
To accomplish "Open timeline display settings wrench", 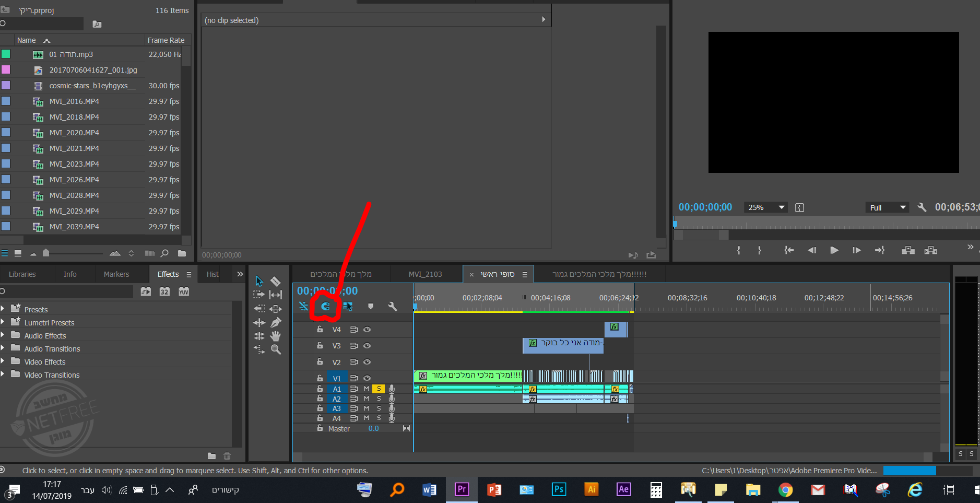I will click(393, 306).
